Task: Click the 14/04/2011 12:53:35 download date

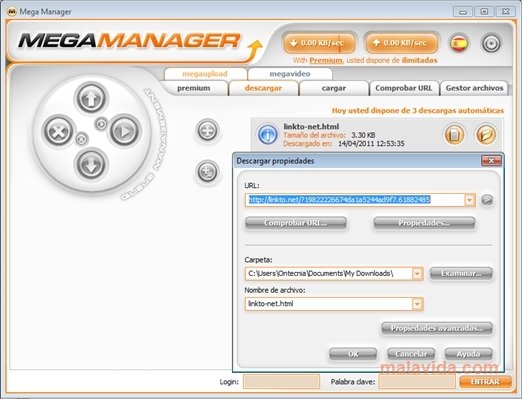Action: coord(371,144)
